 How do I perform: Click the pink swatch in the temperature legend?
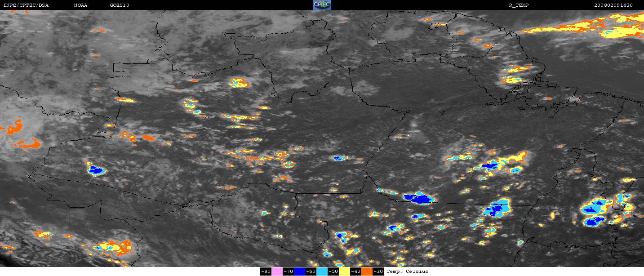(x=277, y=272)
